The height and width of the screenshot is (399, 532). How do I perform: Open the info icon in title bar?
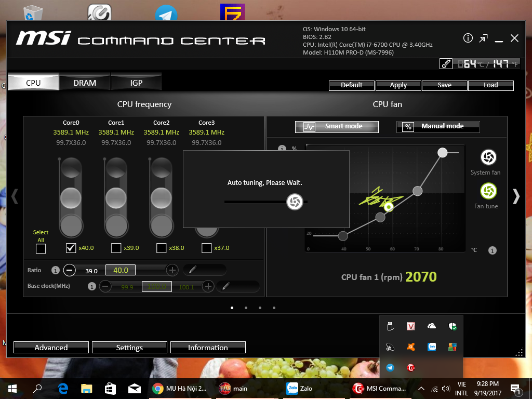[x=468, y=38]
